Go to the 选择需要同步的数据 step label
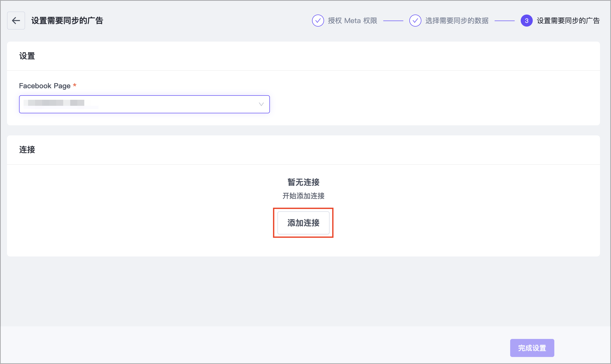The height and width of the screenshot is (364, 611). (x=457, y=21)
